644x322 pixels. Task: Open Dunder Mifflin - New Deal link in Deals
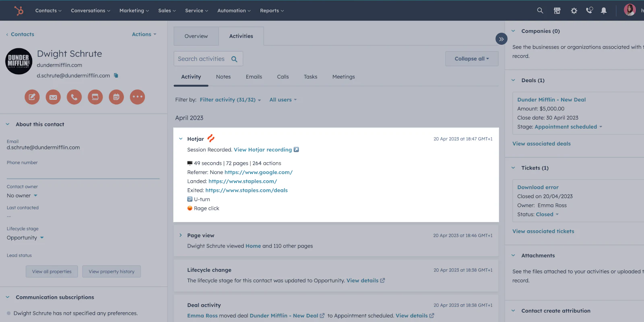pos(551,100)
